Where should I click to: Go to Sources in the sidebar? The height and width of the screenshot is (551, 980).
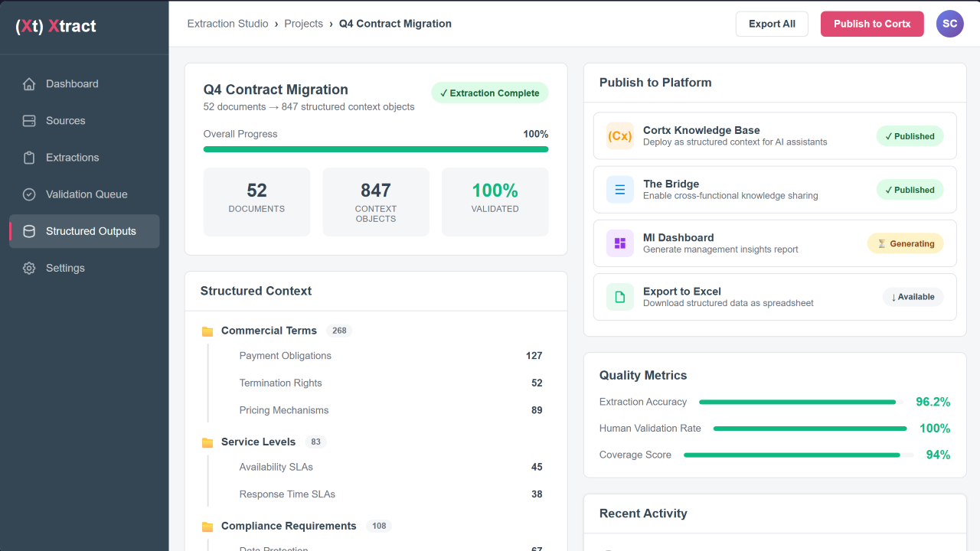tap(84, 121)
